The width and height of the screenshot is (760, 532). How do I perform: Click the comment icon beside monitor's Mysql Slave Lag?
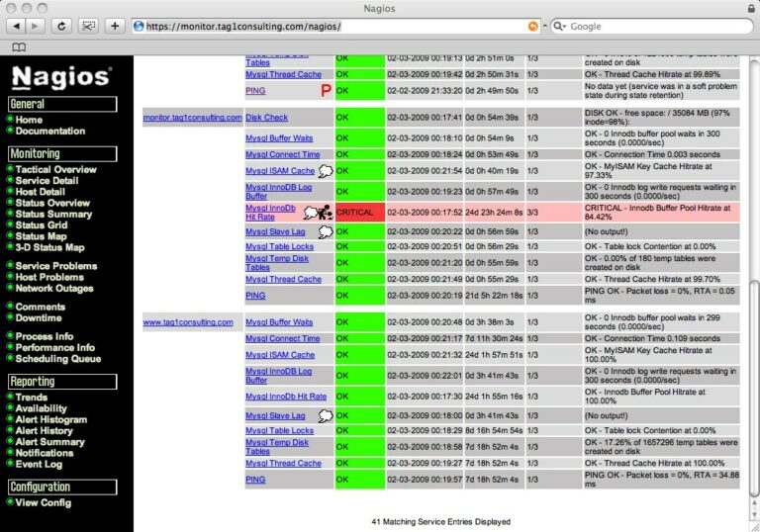click(x=326, y=231)
